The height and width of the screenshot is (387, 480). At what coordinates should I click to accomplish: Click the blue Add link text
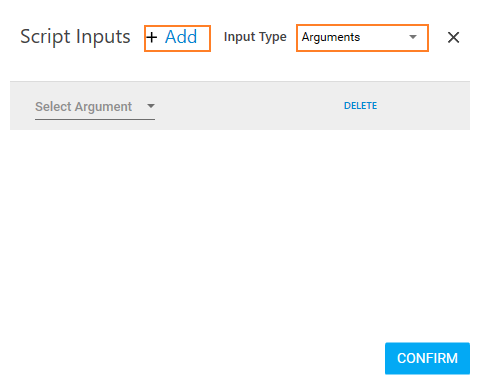[x=181, y=37]
